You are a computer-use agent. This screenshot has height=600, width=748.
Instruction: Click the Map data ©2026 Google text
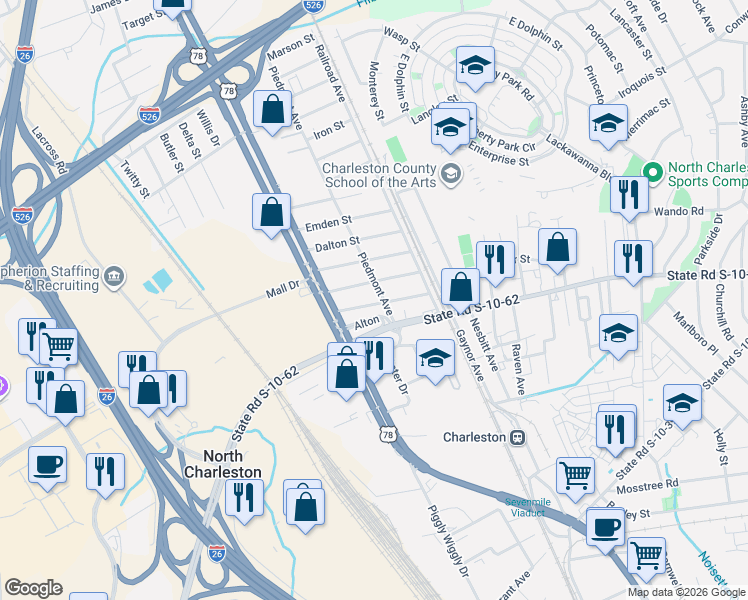point(687,593)
